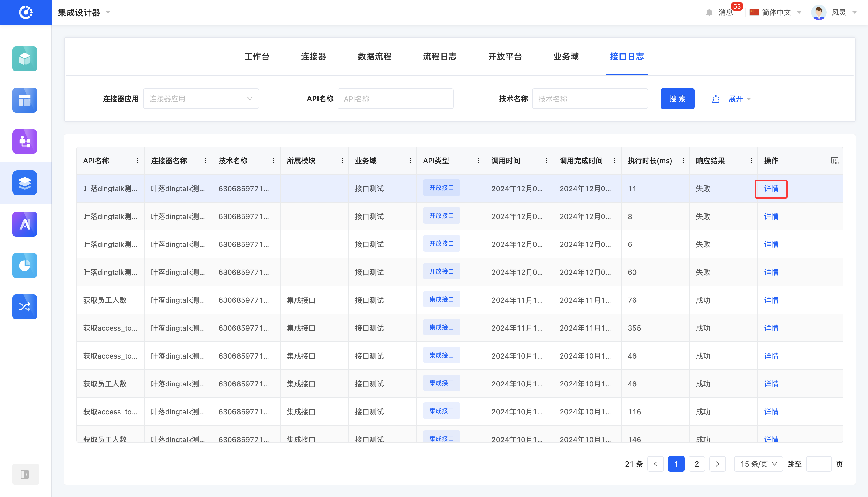Open the 15 条/页 page size dropdown

(x=758, y=463)
